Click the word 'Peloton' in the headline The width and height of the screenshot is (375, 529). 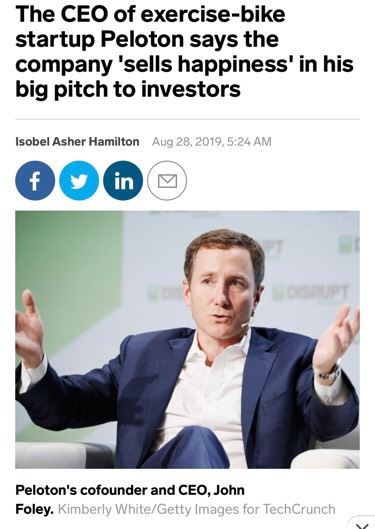142,39
